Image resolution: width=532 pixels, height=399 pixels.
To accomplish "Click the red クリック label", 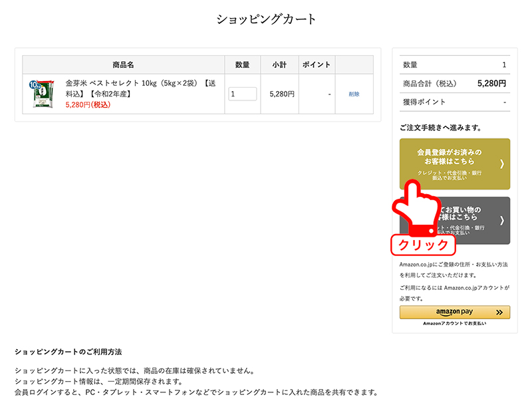I will tap(423, 245).
